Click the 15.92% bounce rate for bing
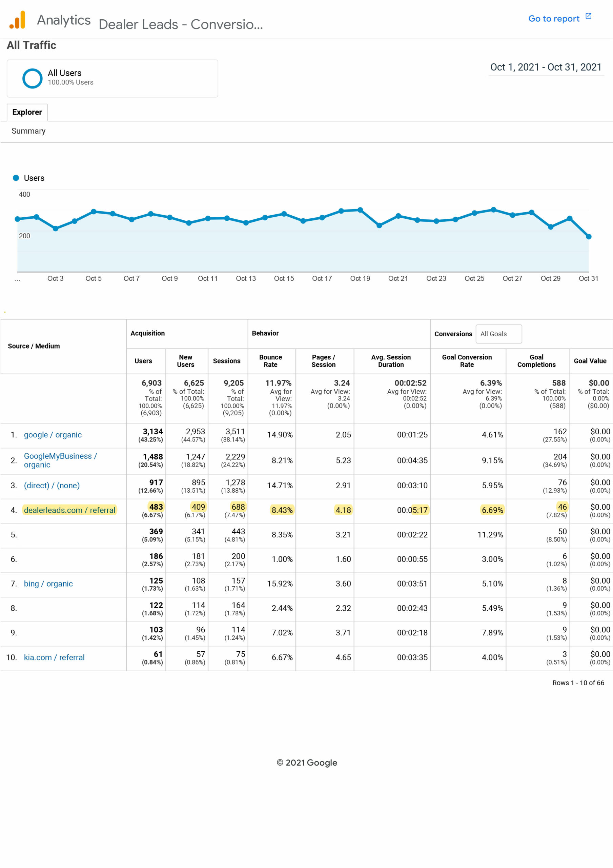 coord(280,584)
